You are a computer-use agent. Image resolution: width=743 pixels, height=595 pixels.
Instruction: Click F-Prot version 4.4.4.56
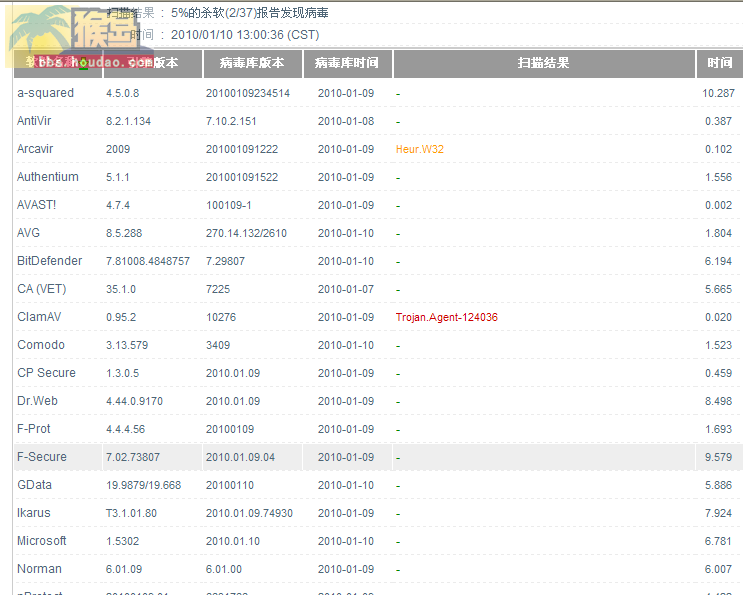(x=126, y=429)
